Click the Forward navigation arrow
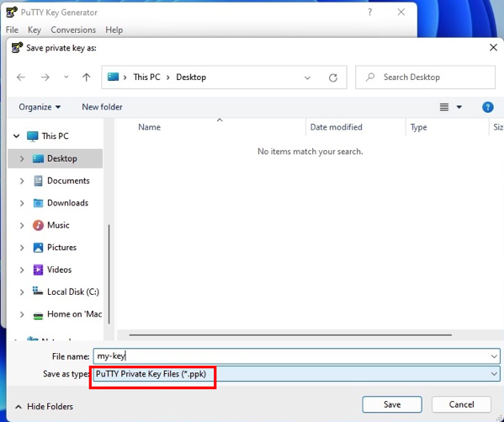This screenshot has height=422, width=504. click(x=45, y=77)
